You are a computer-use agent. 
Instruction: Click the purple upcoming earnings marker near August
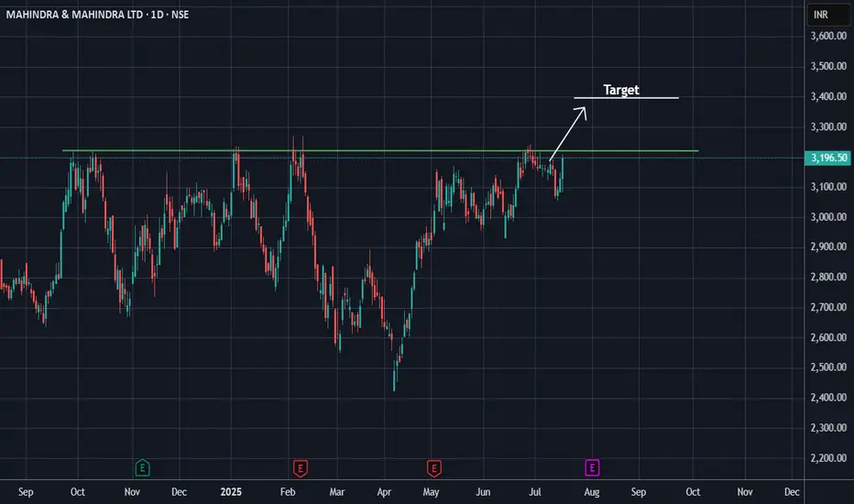pyautogui.click(x=592, y=467)
